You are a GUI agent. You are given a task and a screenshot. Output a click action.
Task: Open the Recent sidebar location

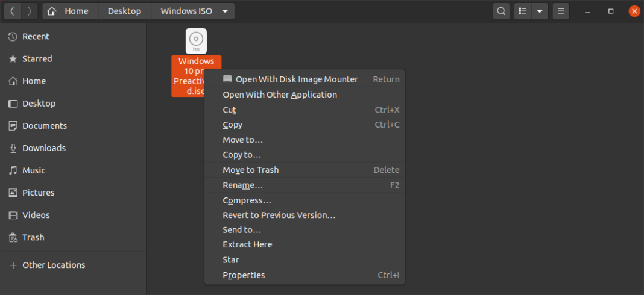coord(36,37)
